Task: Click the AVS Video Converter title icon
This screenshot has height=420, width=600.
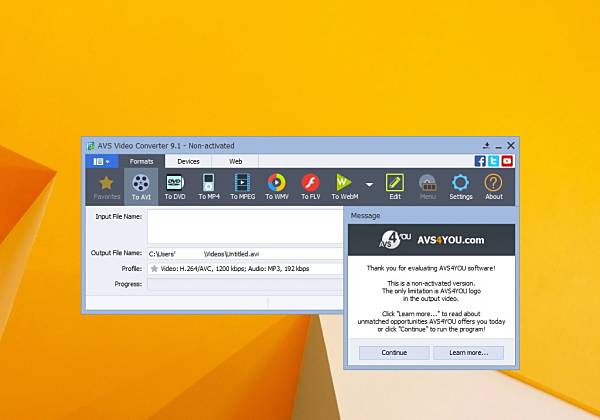Action: 91,146
